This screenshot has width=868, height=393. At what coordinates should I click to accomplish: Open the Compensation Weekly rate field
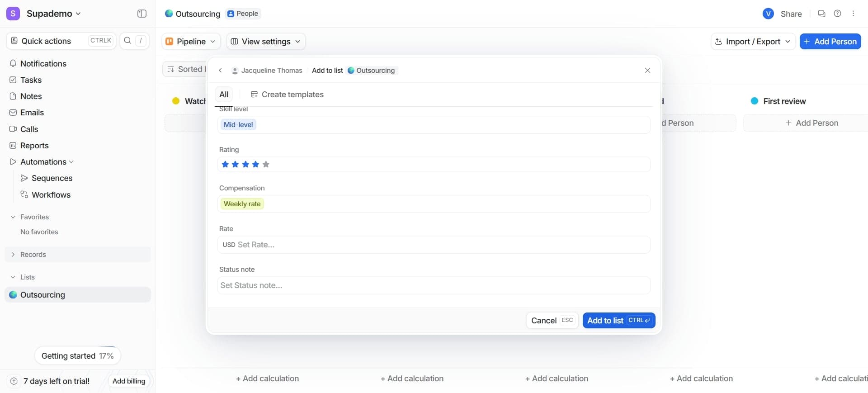click(x=434, y=204)
